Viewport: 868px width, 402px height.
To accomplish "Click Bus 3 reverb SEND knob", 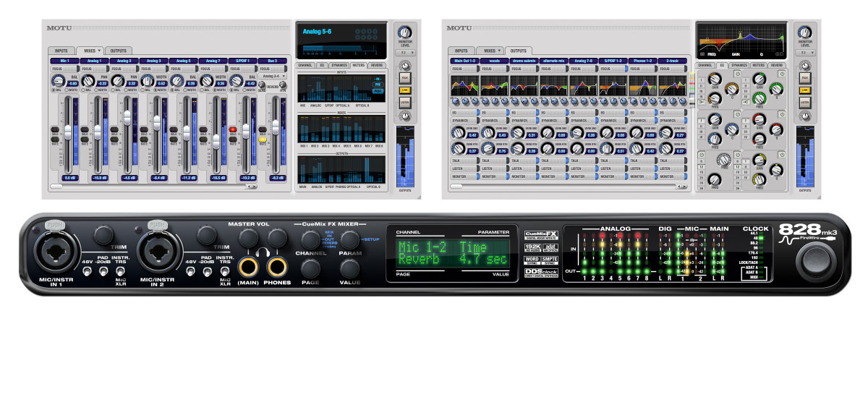I will pos(261,84).
